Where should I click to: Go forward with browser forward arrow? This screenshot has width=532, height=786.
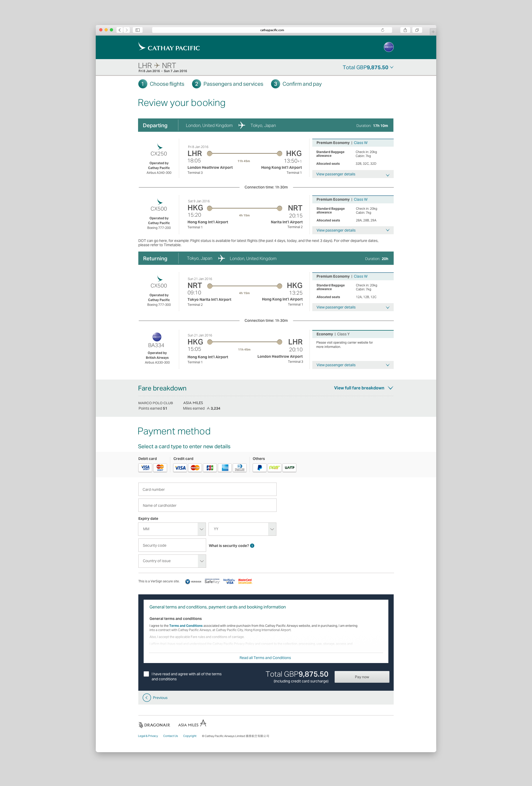(127, 30)
